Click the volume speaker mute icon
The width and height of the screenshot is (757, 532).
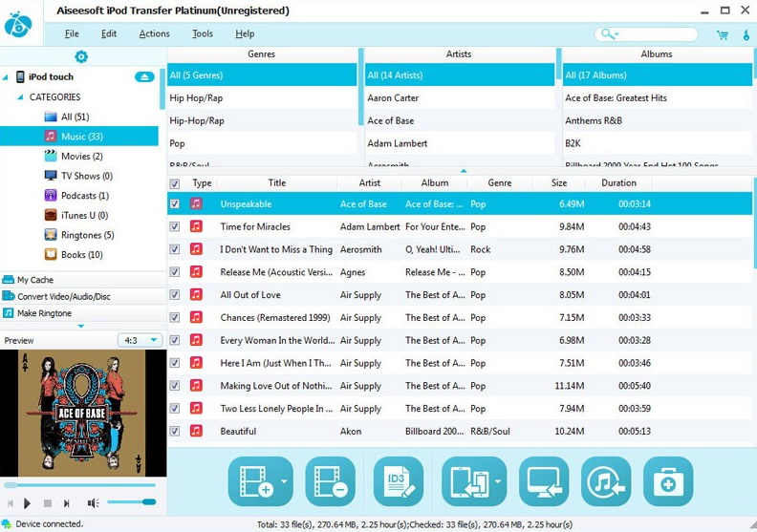pyautogui.click(x=93, y=503)
